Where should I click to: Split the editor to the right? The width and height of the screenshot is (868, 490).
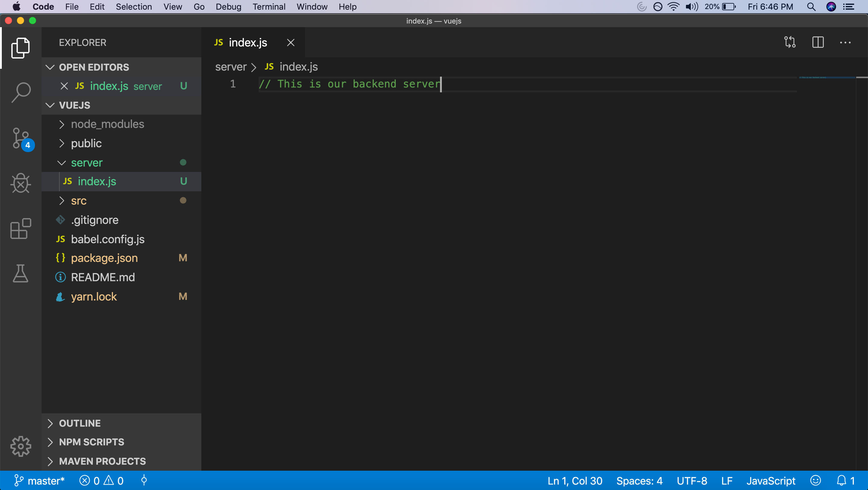(x=818, y=43)
